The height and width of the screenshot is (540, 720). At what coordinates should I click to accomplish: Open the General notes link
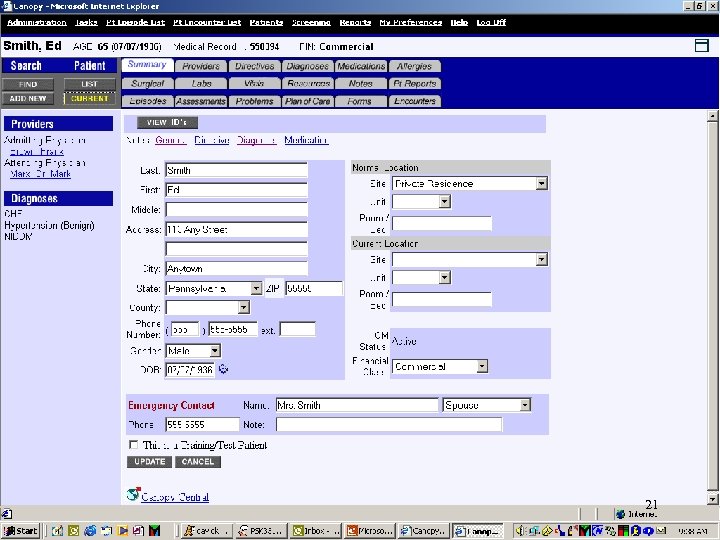pos(170,140)
